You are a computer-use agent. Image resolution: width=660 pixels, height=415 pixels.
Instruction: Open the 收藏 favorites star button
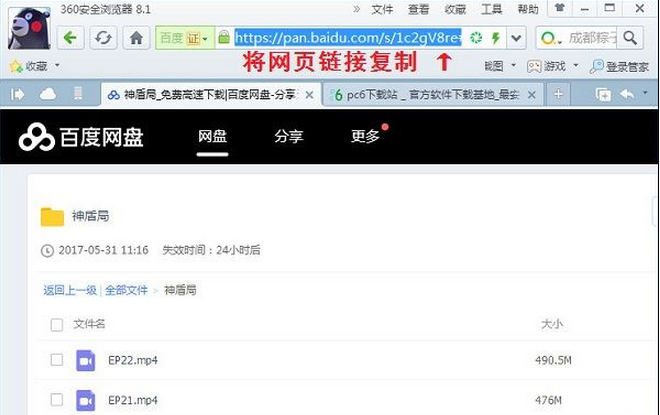click(29, 66)
